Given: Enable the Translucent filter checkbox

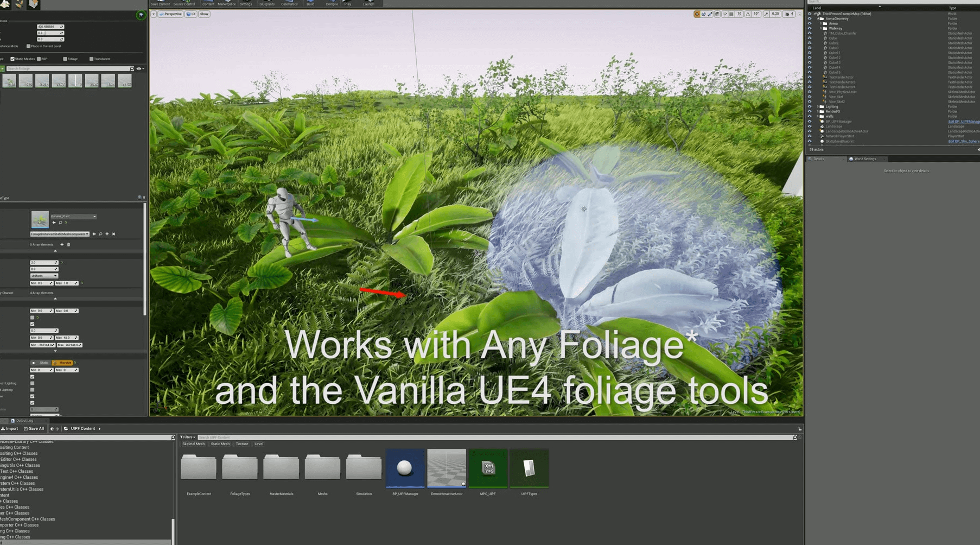Looking at the screenshot, I should [x=91, y=59].
